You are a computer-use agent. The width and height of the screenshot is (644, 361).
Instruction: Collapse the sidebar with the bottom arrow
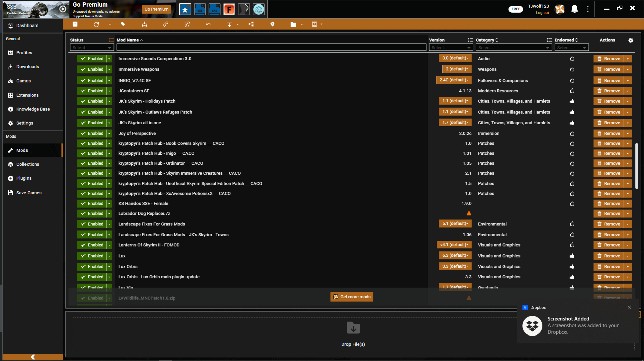[33, 357]
